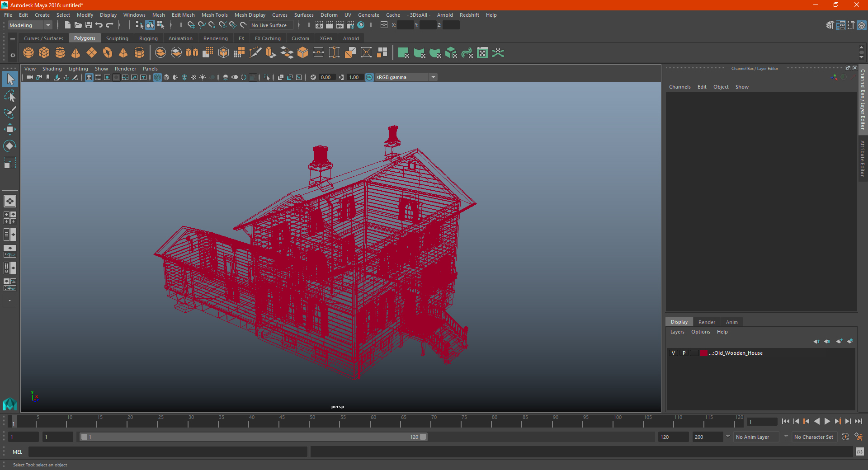868x470 pixels.
Task: Click the MEL script language button
Action: click(x=18, y=452)
